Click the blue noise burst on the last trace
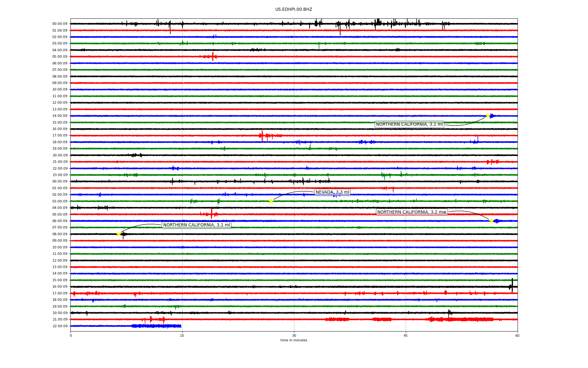This screenshot has width=588, height=368. [x=156, y=326]
